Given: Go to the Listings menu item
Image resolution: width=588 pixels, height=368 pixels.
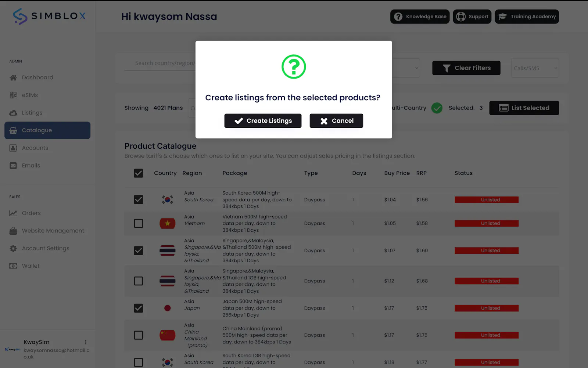Looking at the screenshot, I should (47, 113).
